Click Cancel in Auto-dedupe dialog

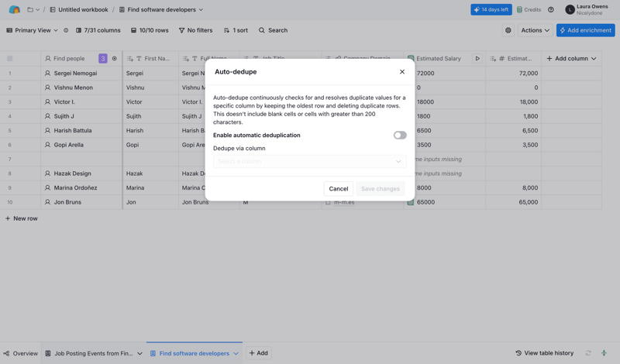(x=339, y=188)
